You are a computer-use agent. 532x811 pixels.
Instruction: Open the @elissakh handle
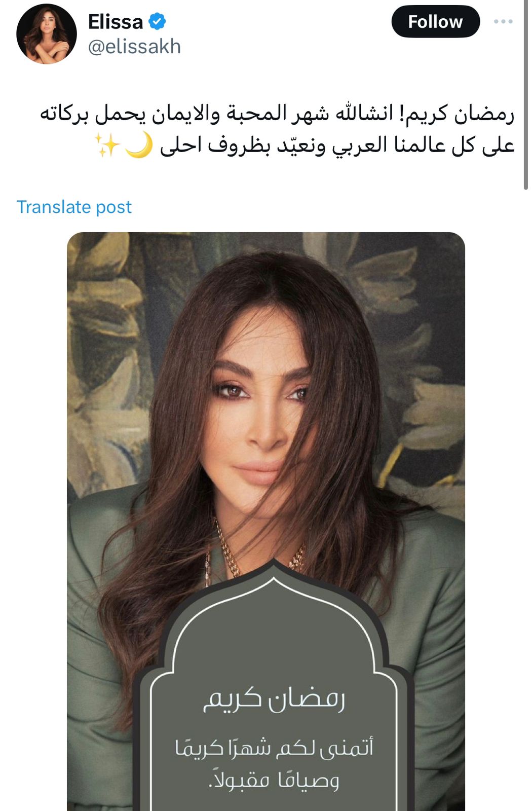134,47
